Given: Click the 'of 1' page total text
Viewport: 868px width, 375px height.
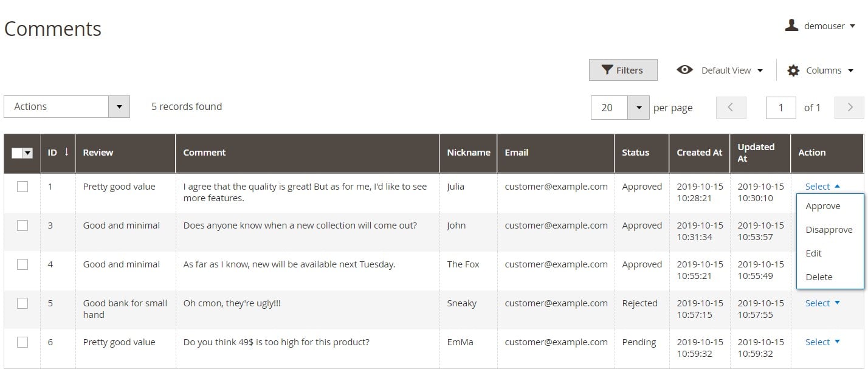Looking at the screenshot, I should 812,108.
